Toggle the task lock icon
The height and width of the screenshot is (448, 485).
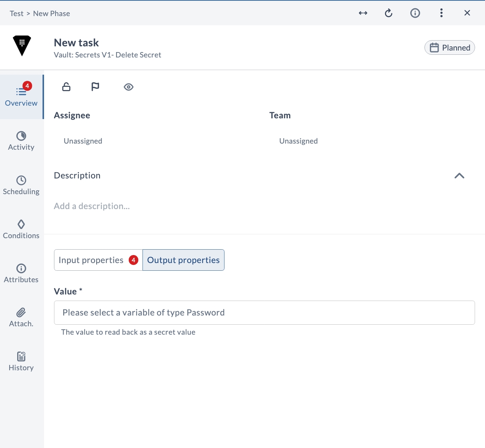point(66,87)
